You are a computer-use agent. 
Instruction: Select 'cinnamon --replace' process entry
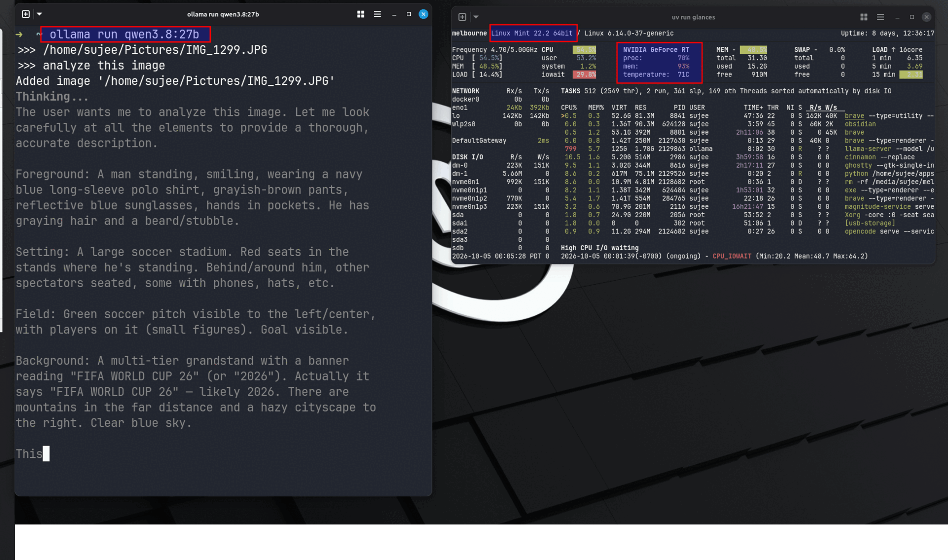(x=879, y=157)
